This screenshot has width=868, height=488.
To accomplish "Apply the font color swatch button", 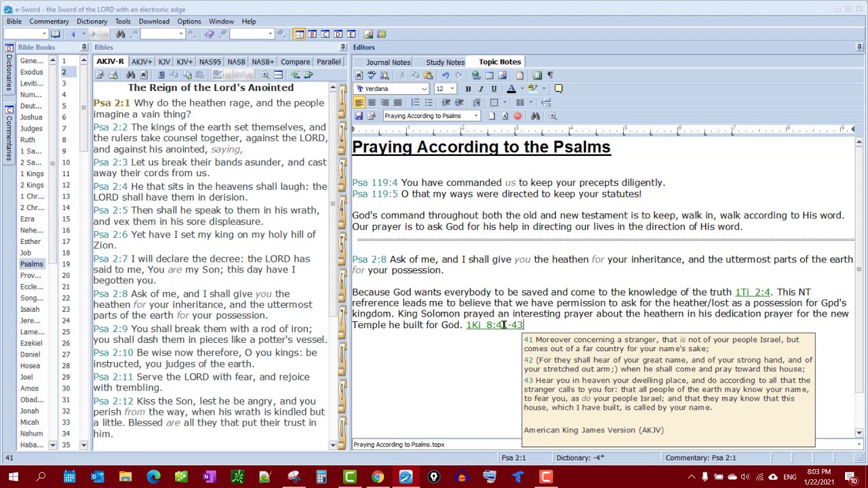I will (511, 89).
